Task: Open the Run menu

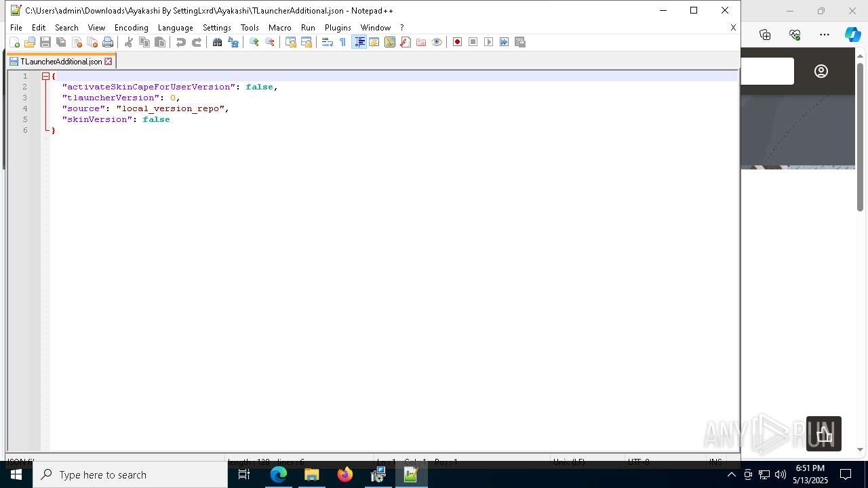Action: pos(308,28)
